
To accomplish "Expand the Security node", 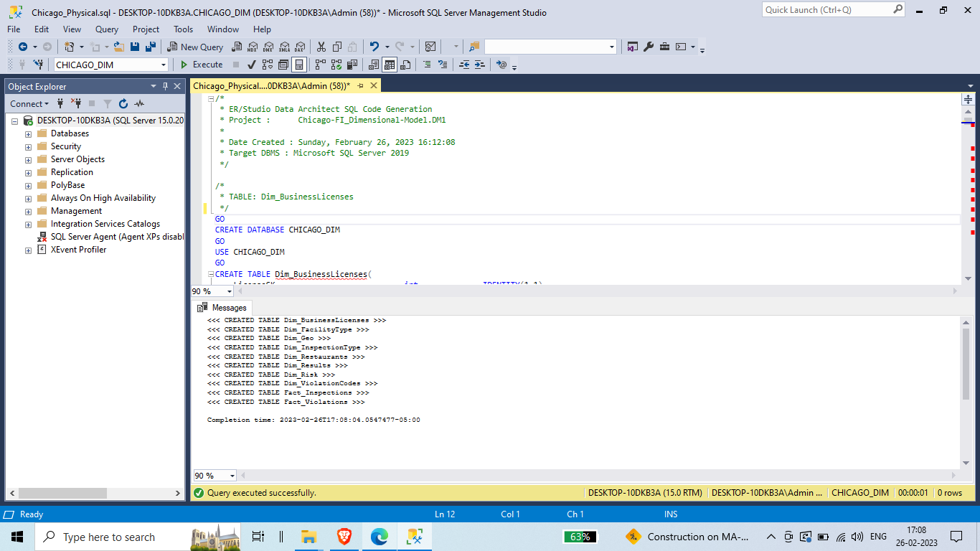I will pos(28,146).
